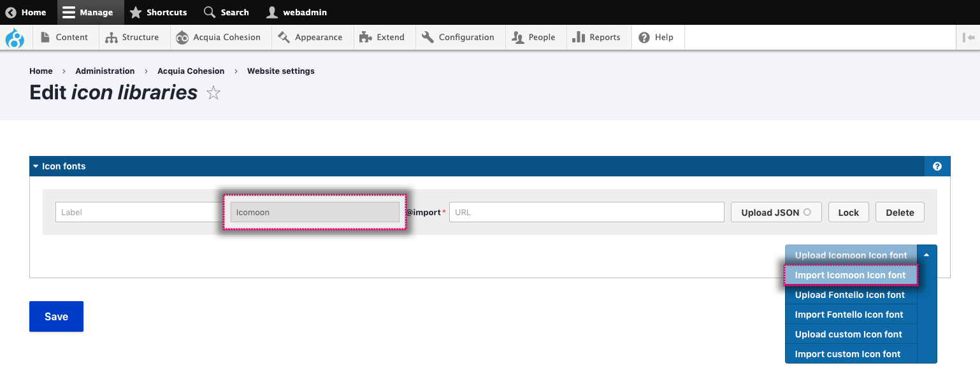This screenshot has width=980, height=382.
Task: Click the Lock button
Action: click(848, 212)
